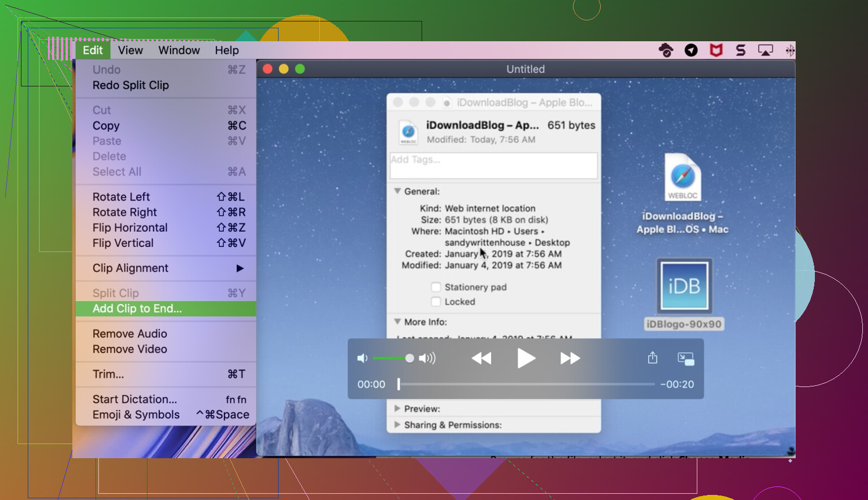868x500 pixels.
Task: Expand the Sharing & Permissions section
Action: (397, 425)
